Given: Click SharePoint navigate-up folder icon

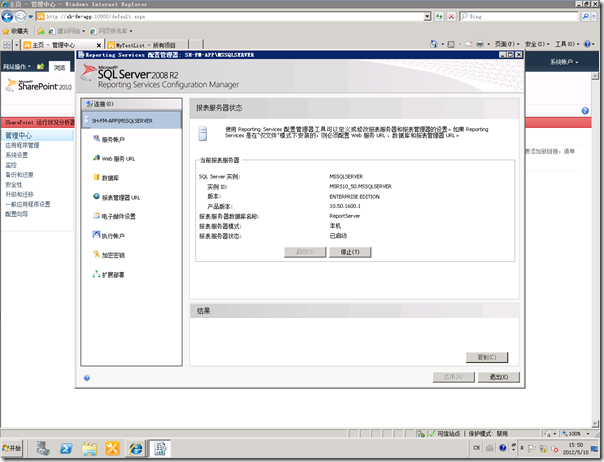Looking at the screenshot, I should pos(40,67).
